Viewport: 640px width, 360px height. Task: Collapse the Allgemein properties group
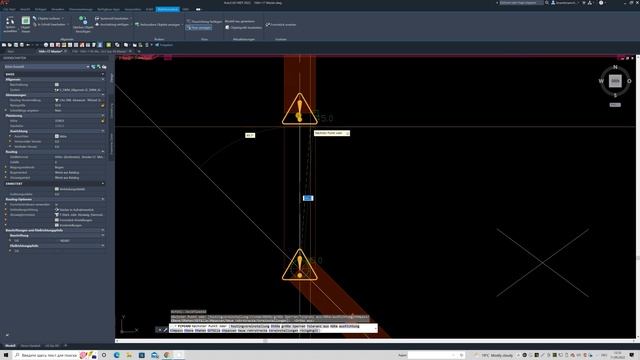[102, 79]
